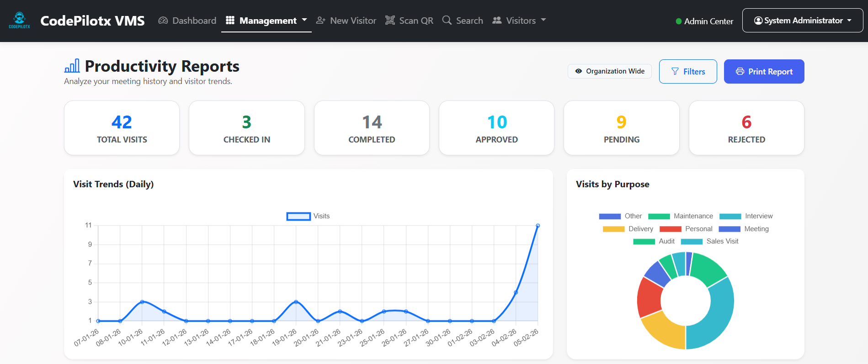Toggle the Meeting legend item

coord(744,229)
